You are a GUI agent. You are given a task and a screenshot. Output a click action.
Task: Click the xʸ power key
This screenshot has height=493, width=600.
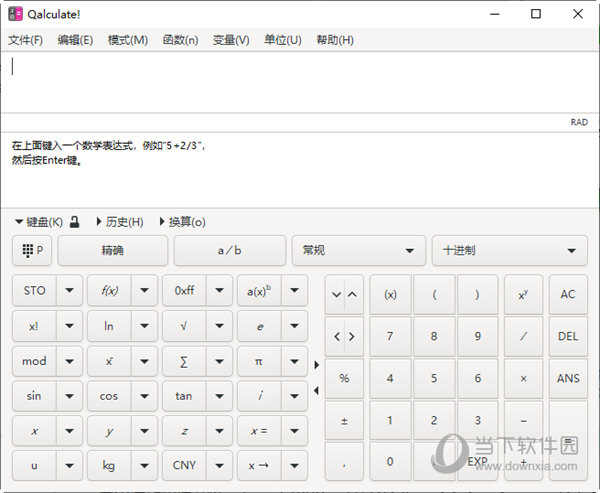pos(523,294)
